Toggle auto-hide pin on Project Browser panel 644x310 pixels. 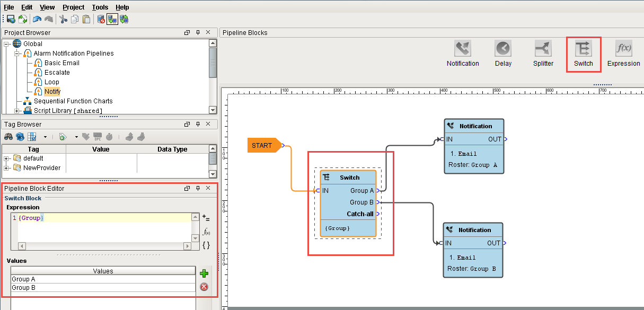tap(198, 32)
